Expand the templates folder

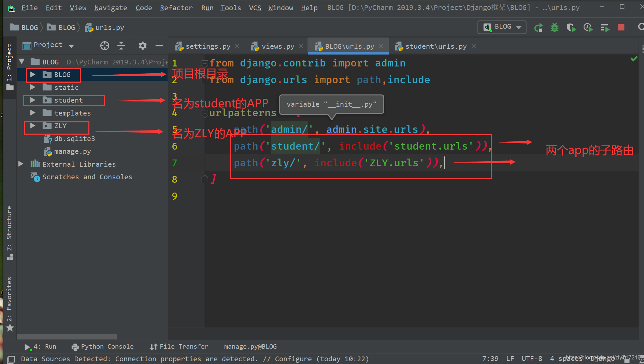[x=33, y=113]
